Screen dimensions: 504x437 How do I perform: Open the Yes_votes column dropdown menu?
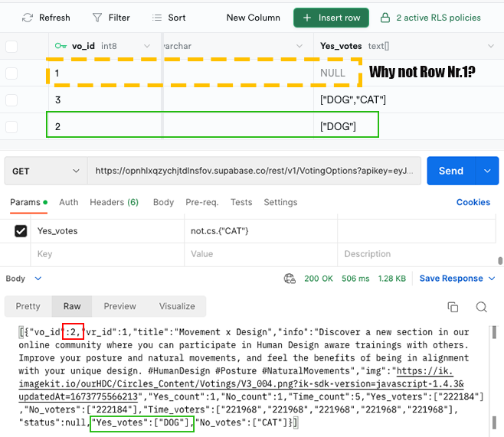click(x=491, y=46)
